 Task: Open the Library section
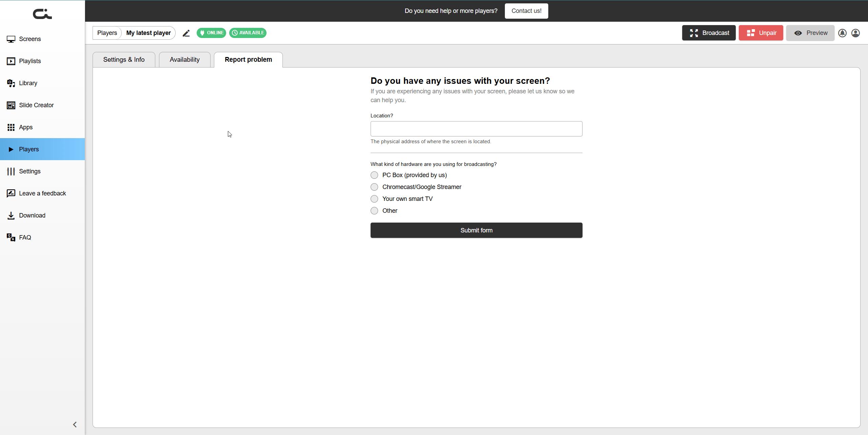pyautogui.click(x=28, y=83)
